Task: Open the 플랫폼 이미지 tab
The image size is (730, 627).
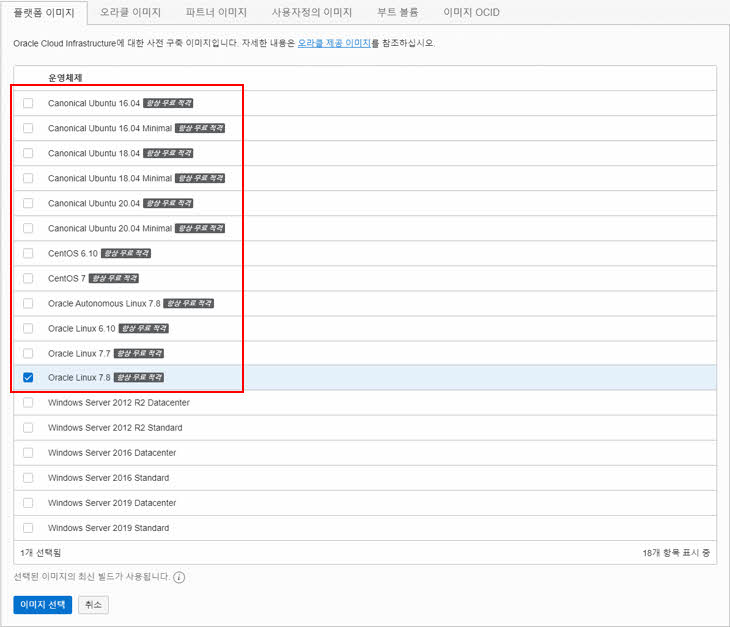Action: pyautogui.click(x=44, y=13)
